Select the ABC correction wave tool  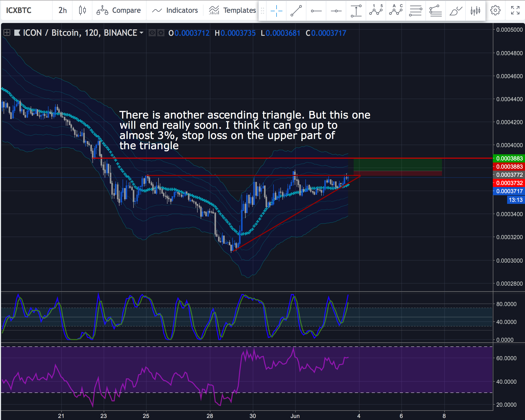(396, 11)
